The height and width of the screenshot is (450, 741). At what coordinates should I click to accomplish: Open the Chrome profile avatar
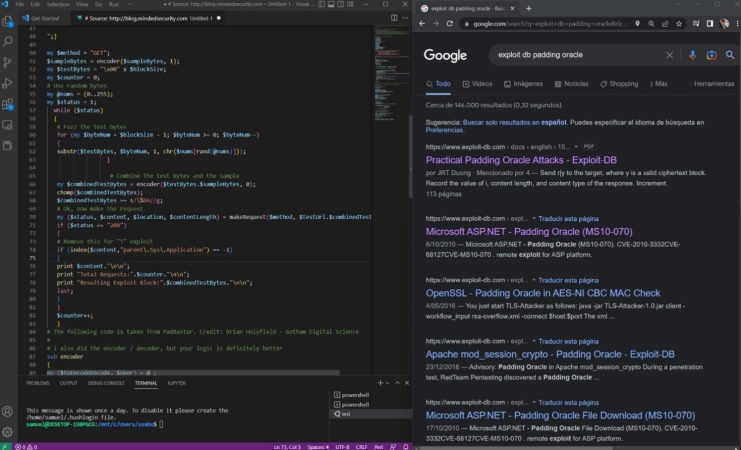[x=724, y=24]
